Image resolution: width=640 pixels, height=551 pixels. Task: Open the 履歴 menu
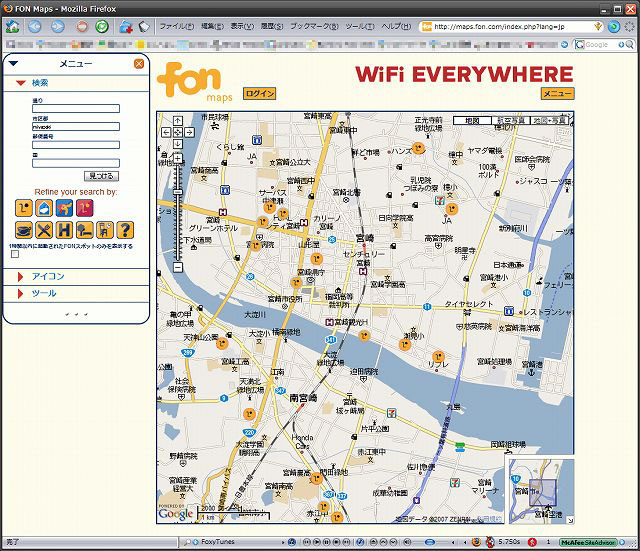tap(272, 27)
